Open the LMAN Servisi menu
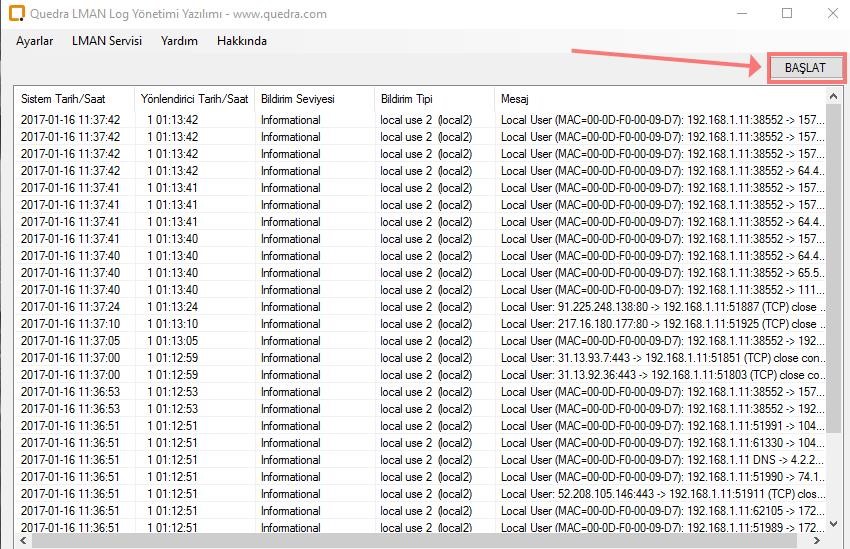Screen dimensions: 850x549 click(107, 41)
